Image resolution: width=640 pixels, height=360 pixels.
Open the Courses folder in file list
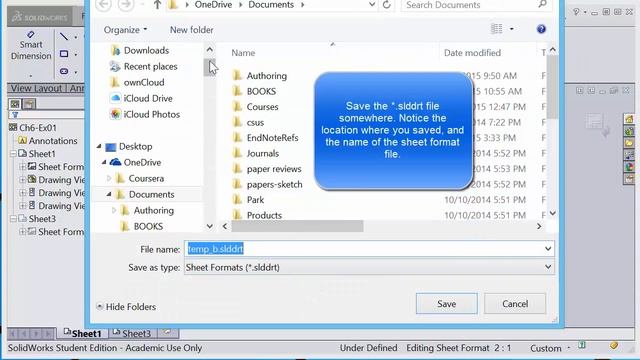[x=256, y=107]
